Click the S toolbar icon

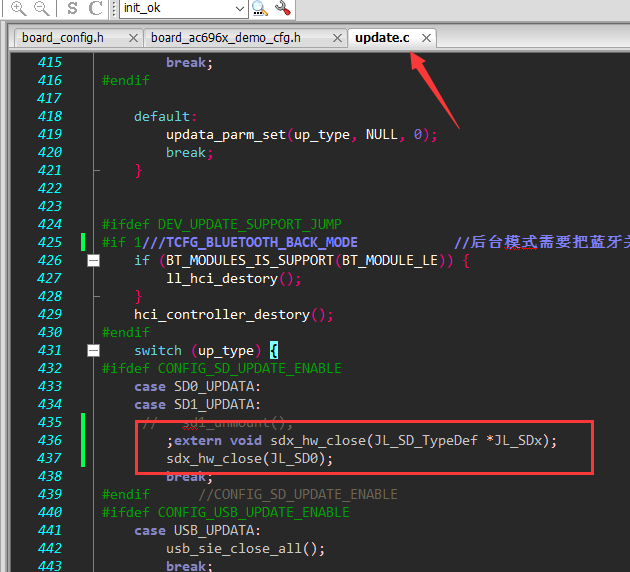pos(72,8)
